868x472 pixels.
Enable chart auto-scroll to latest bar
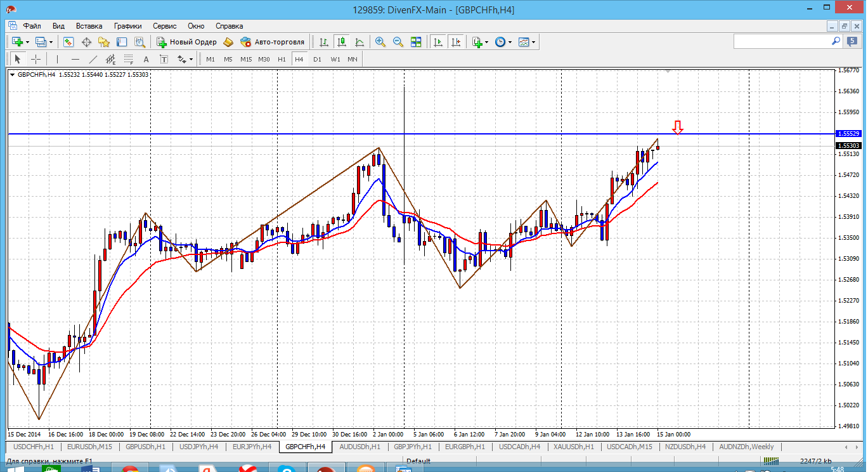point(438,42)
